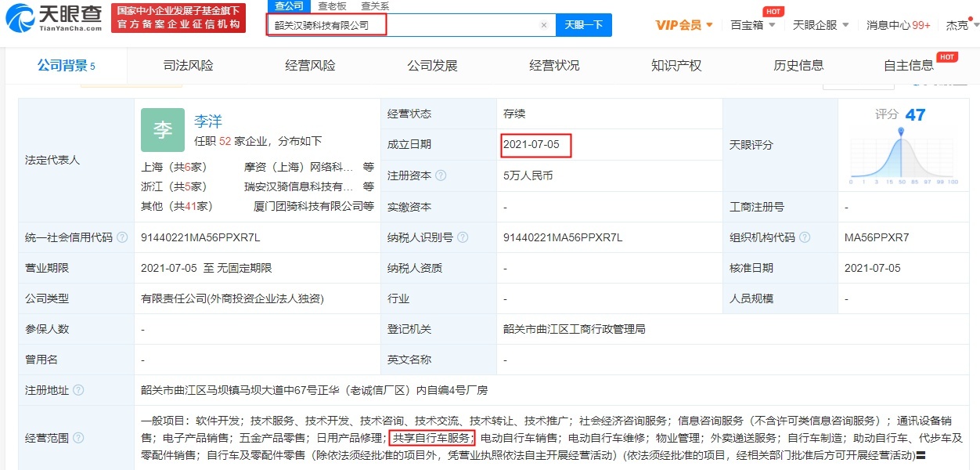This screenshot has width=980, height=470.
Task: Switch to the 查关系 search tab
Action: pyautogui.click(x=375, y=5)
